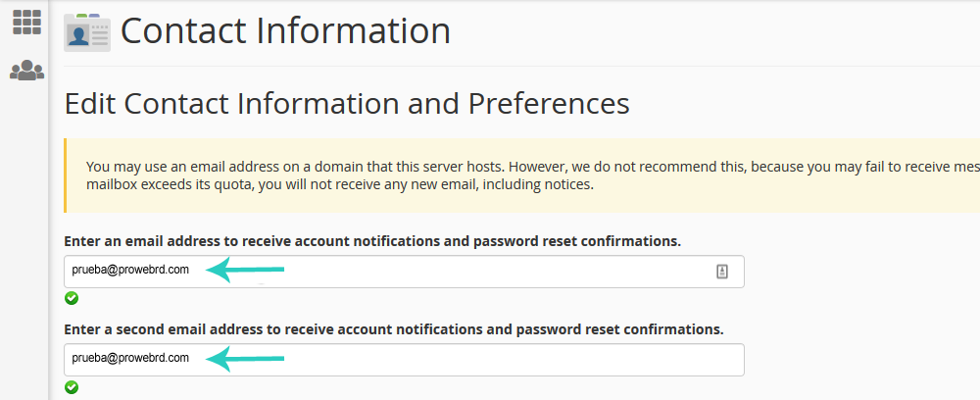Click the prueba@prowebrd.com text in first field

click(x=130, y=271)
